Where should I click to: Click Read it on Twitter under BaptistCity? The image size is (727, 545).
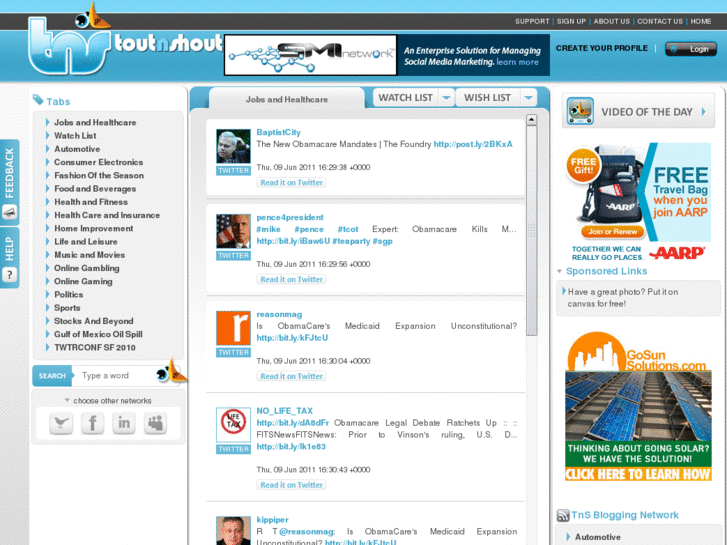point(291,182)
